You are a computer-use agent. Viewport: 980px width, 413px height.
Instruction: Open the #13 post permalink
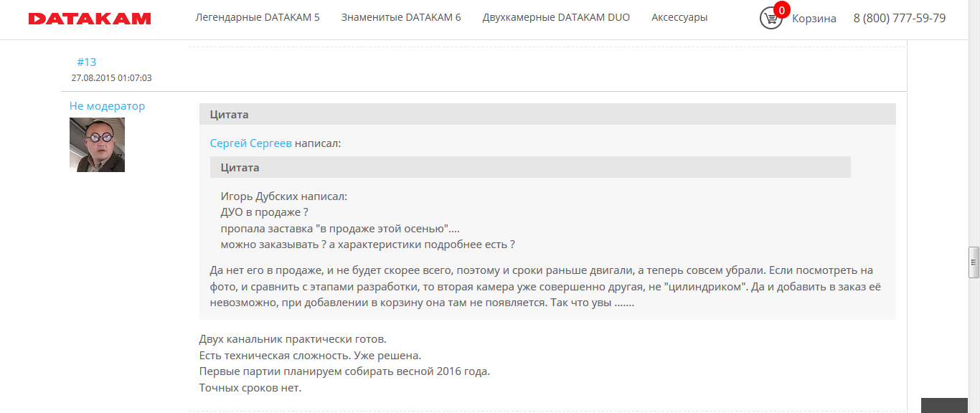click(x=86, y=62)
